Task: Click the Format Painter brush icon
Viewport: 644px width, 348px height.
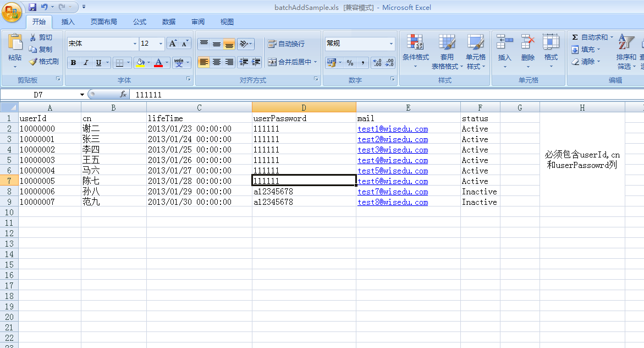Action: click(33, 62)
